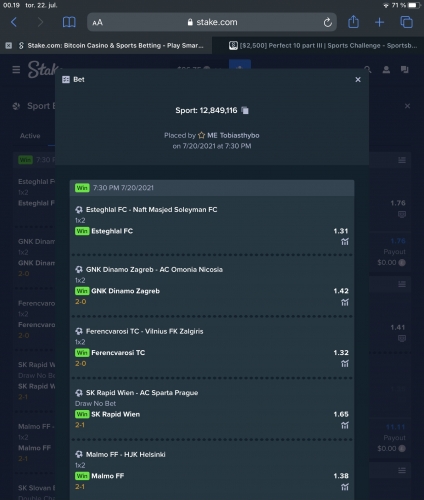Open stats icon for Esteghlal FC bet
Viewport: 424px width, 500px height.
pyautogui.click(x=345, y=242)
